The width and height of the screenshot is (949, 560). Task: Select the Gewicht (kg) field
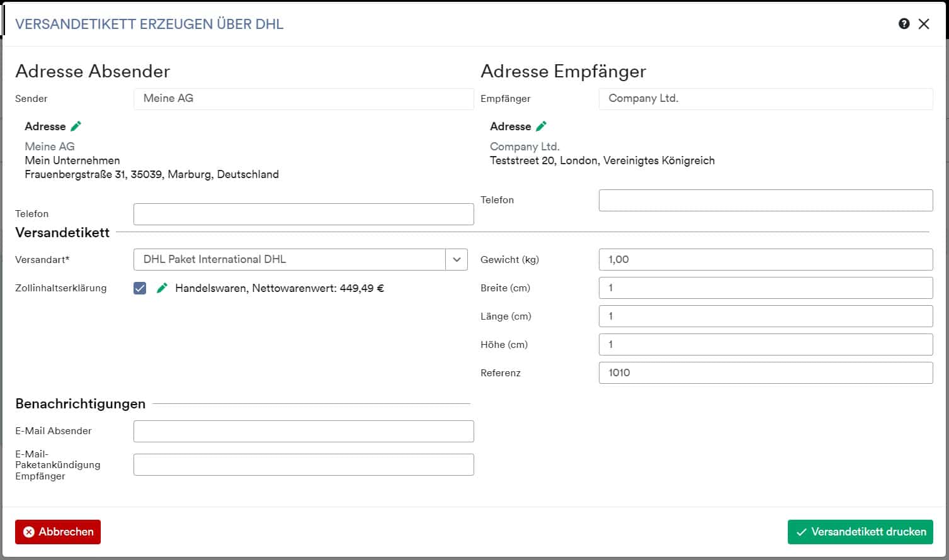766,259
